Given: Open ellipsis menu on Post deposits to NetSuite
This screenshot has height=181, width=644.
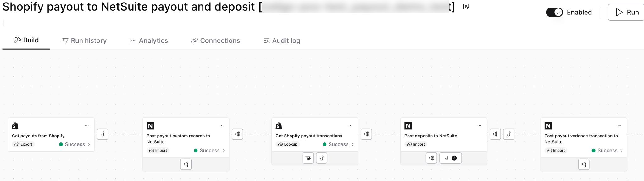Looking at the screenshot, I should pyautogui.click(x=480, y=126).
